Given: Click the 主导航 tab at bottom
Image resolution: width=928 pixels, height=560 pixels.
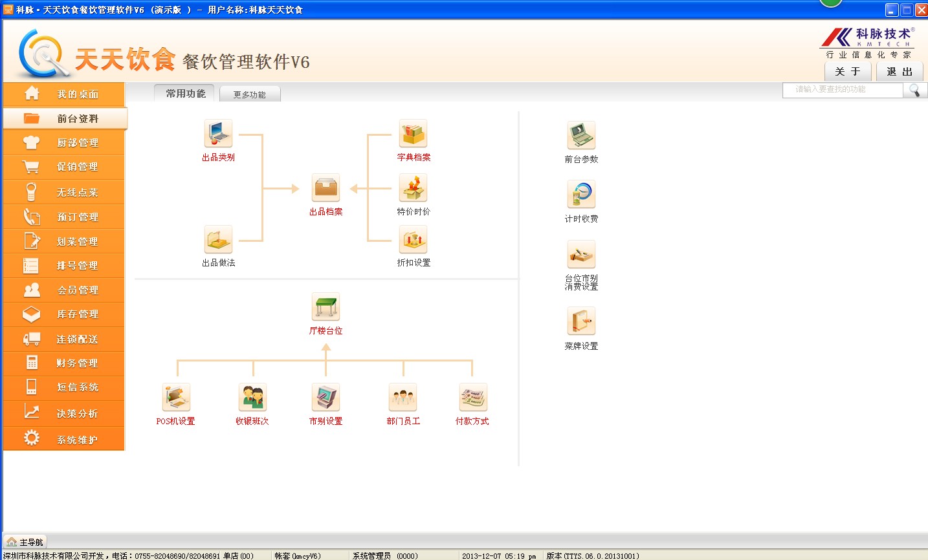Looking at the screenshot, I should [25, 542].
